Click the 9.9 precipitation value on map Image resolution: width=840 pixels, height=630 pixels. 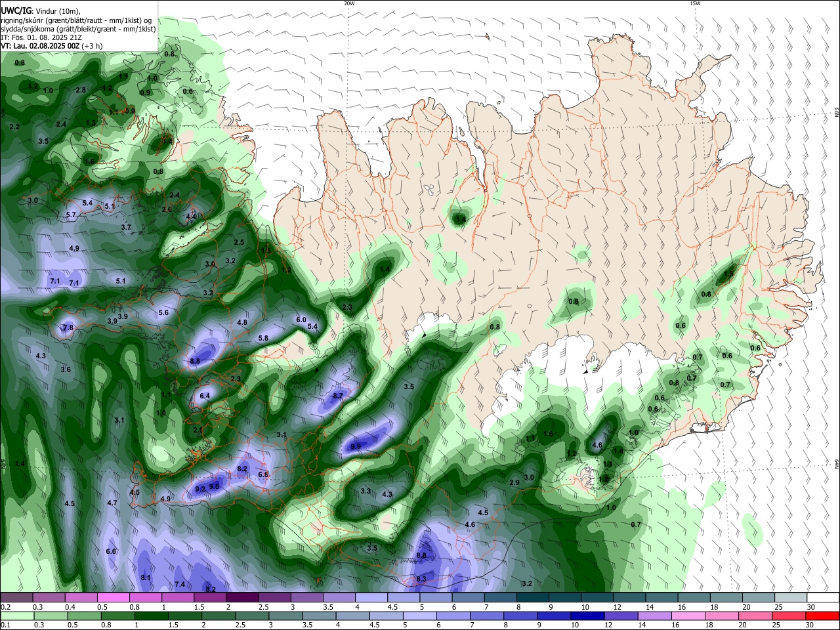click(x=356, y=446)
